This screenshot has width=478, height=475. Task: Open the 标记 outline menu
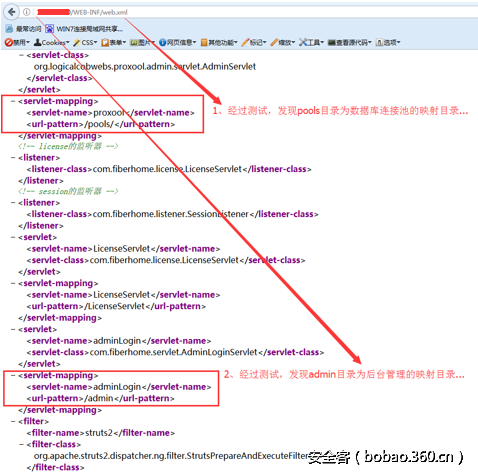pyautogui.click(x=254, y=42)
